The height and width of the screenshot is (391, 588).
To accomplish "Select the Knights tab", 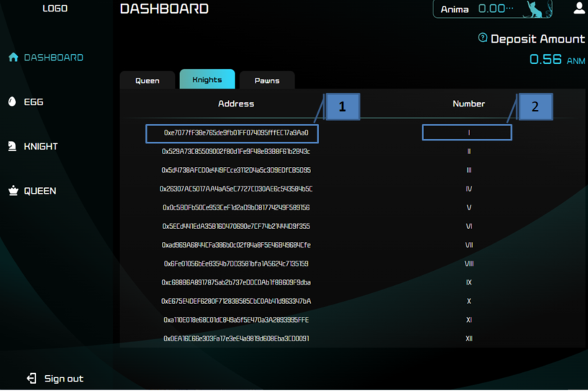I will 207,79.
